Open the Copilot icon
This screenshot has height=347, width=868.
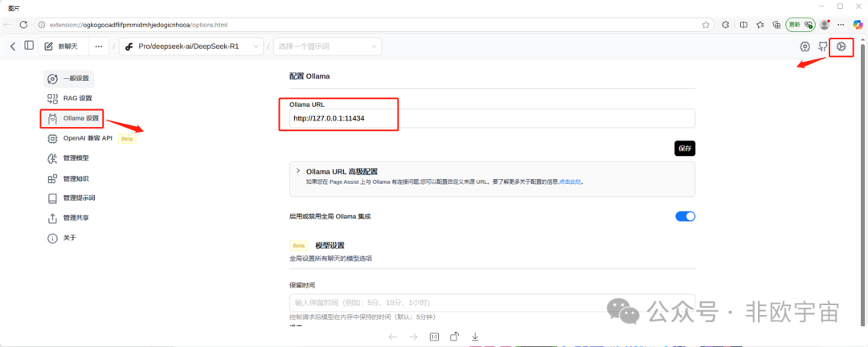[858, 25]
